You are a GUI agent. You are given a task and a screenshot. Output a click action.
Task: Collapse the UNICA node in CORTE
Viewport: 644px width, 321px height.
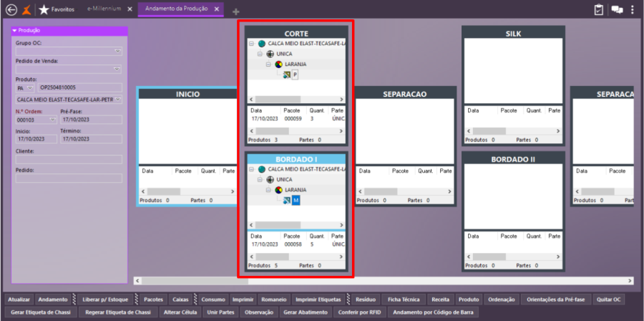click(x=260, y=54)
